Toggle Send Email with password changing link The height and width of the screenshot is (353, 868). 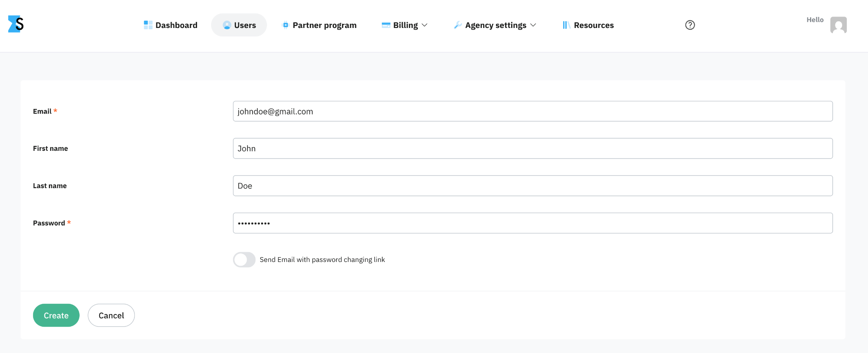tap(244, 259)
